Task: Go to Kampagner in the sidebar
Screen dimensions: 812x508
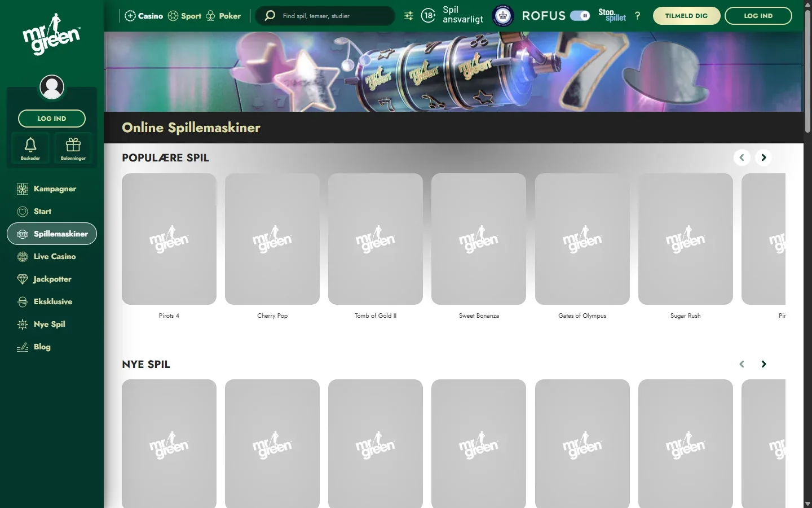Action: [x=52, y=189]
